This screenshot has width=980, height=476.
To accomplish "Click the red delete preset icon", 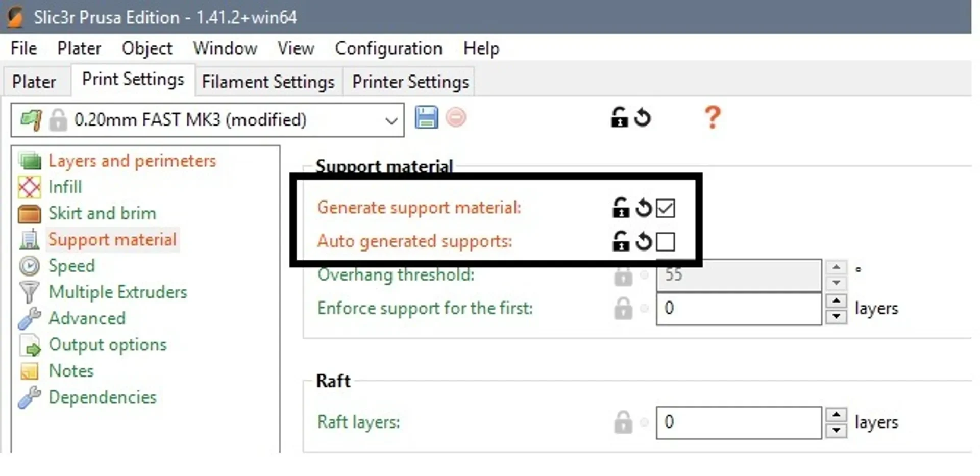I will (456, 118).
